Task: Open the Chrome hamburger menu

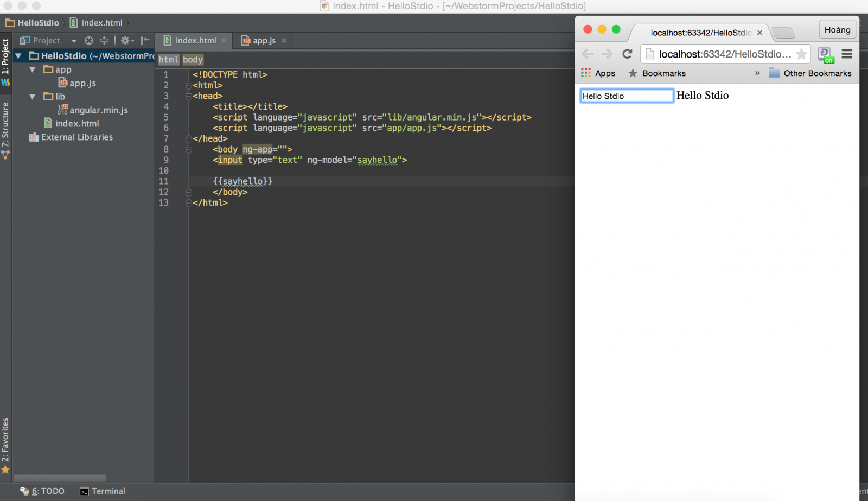Action: [847, 54]
